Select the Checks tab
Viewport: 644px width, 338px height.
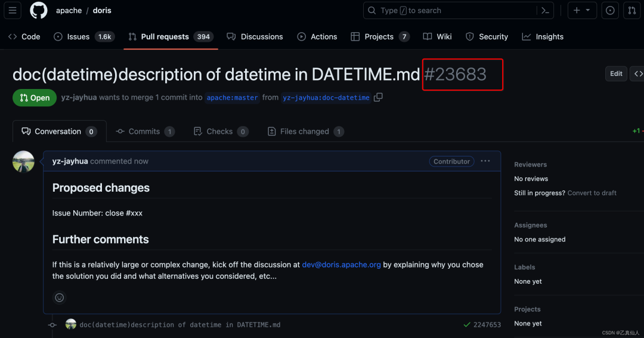pyautogui.click(x=221, y=131)
